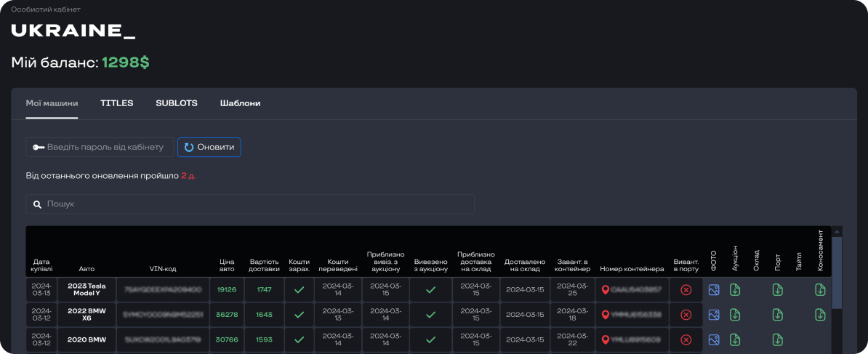
Task: Click red unloaded-in-port icon for BMW X6
Action: click(686, 315)
